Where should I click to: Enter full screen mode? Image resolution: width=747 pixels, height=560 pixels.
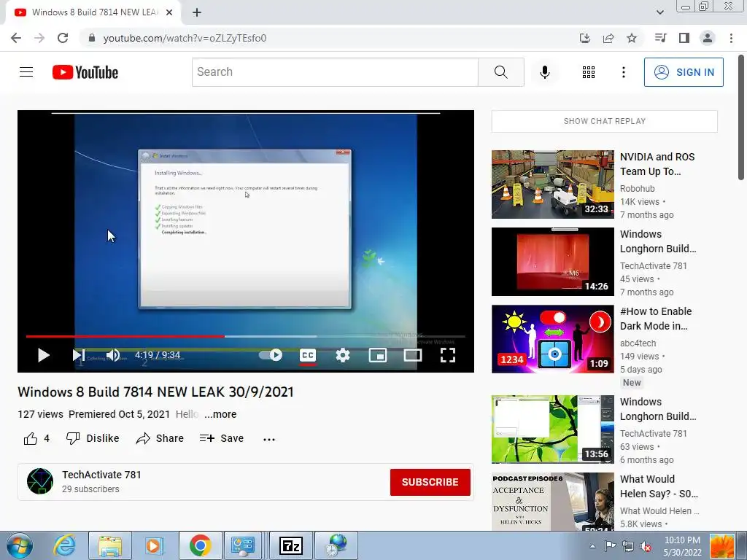448,355
